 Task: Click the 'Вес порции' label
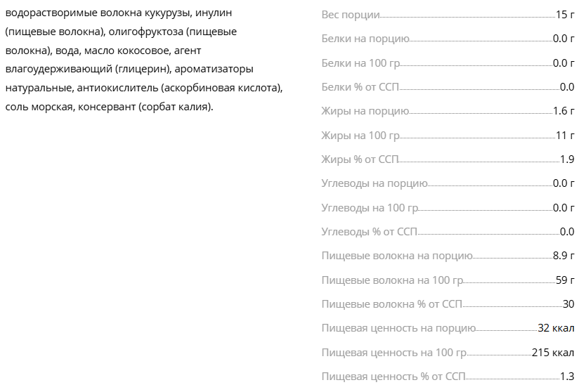351,15
